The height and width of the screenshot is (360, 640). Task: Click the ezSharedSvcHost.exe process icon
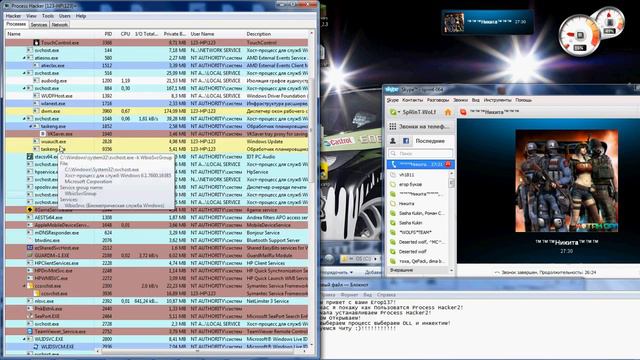pos(30,248)
